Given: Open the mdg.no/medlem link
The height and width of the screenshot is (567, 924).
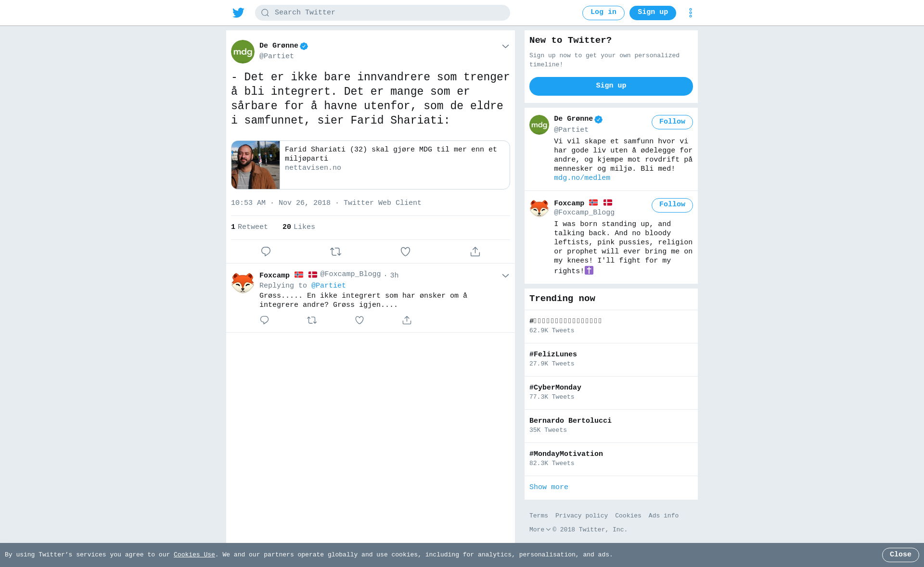Looking at the screenshot, I should (x=582, y=178).
